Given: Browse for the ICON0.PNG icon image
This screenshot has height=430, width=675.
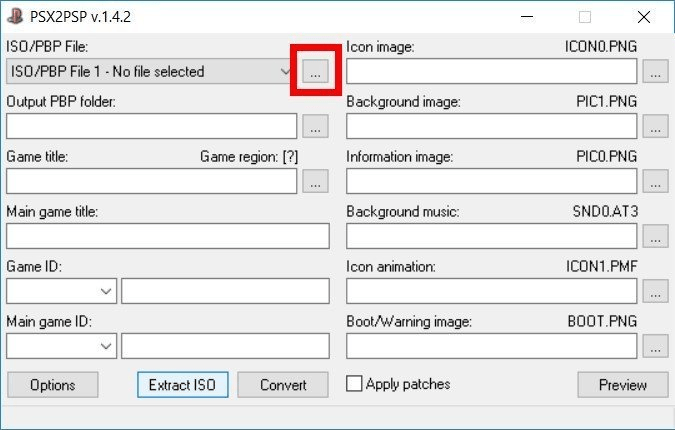Looking at the screenshot, I should tap(655, 72).
